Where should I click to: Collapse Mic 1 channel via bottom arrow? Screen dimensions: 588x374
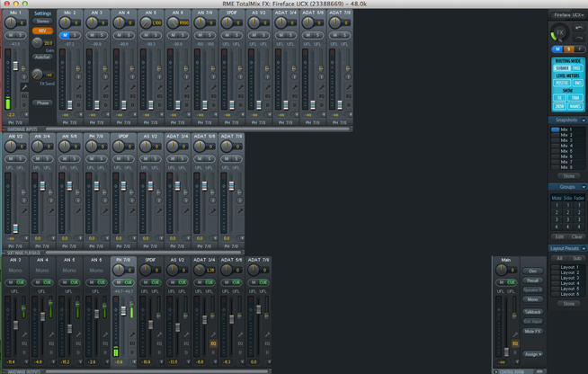26,114
